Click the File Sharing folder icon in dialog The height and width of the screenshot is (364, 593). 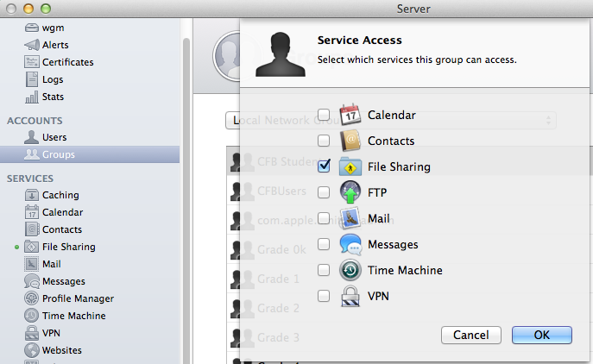350,166
